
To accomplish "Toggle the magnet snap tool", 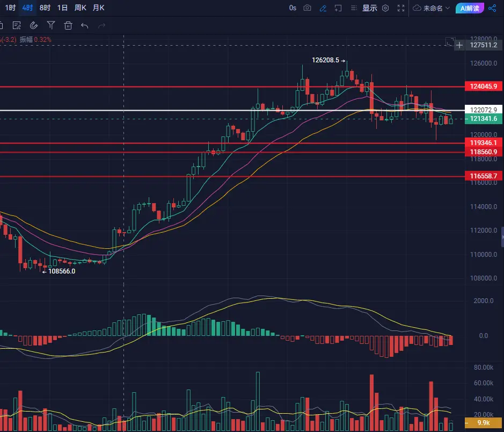I will coord(34,25).
